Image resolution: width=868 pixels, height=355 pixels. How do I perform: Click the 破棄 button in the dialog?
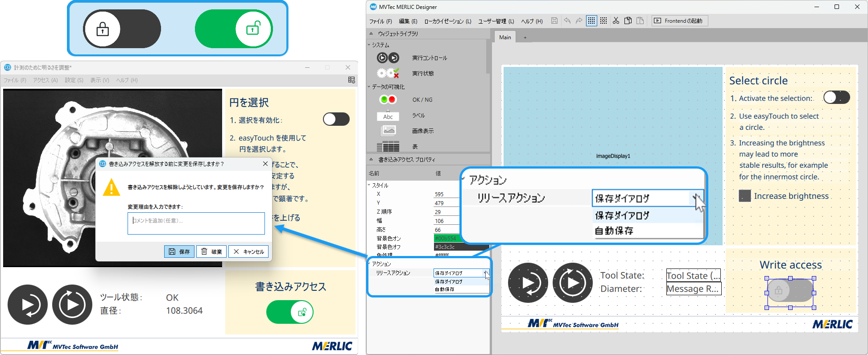[212, 252]
